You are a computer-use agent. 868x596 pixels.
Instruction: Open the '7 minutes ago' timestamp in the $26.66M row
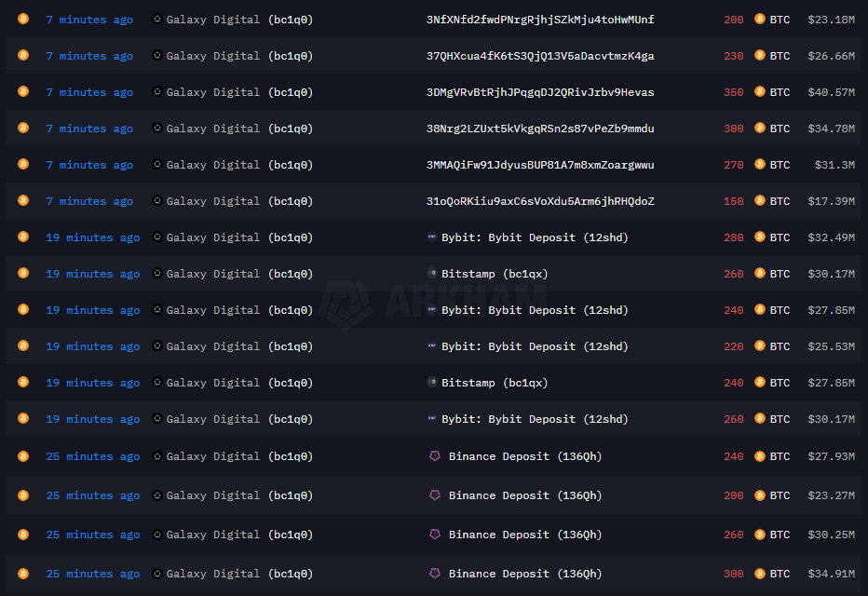tap(89, 56)
